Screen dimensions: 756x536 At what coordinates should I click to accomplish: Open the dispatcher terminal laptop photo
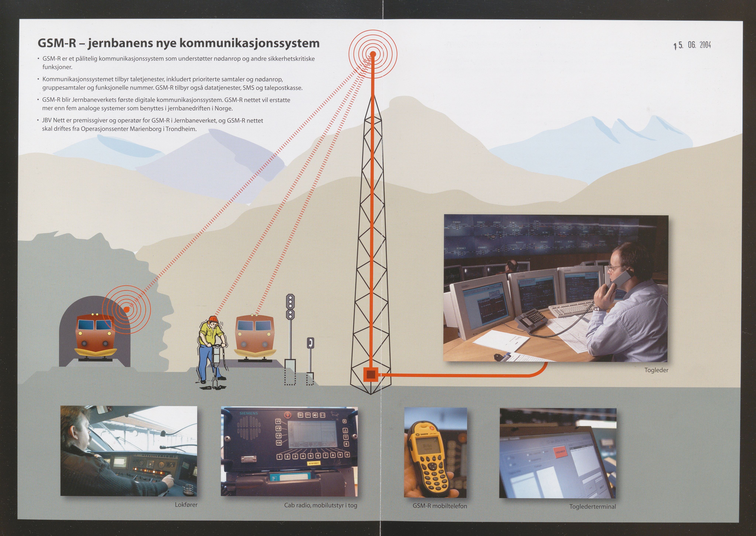558,453
